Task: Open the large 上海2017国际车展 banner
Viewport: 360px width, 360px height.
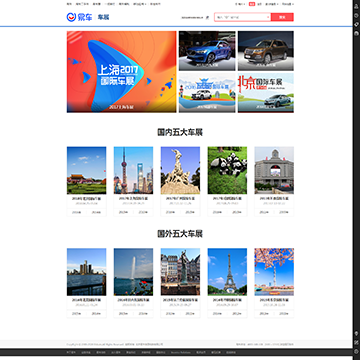Action: [x=121, y=72]
